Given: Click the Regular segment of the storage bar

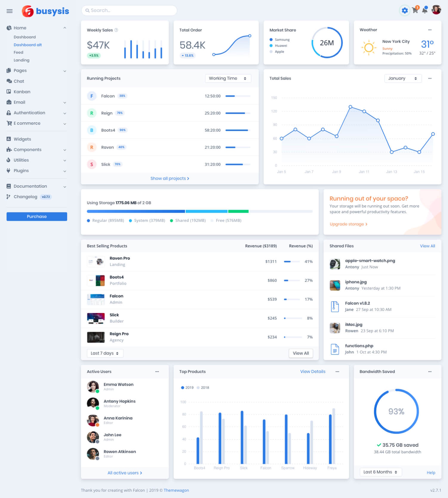Looking at the screenshot, I should [x=136, y=212].
